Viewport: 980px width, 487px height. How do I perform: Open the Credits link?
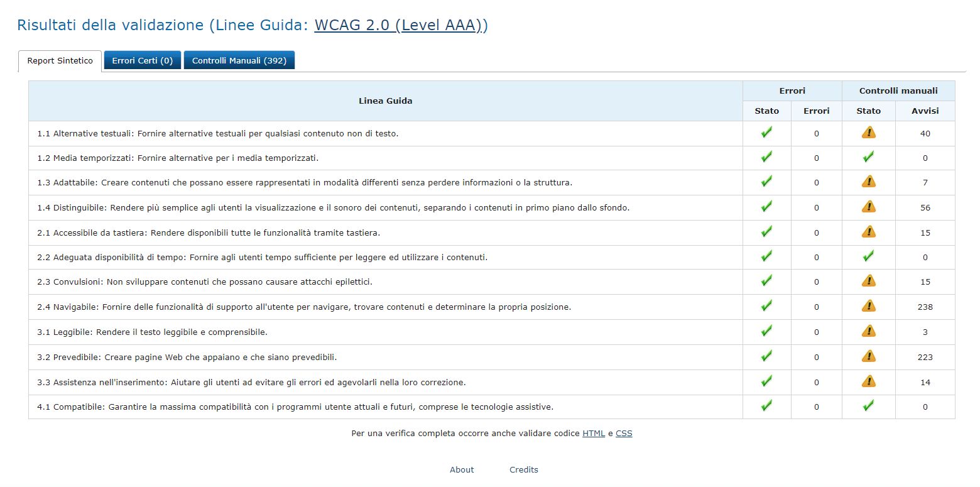click(523, 469)
